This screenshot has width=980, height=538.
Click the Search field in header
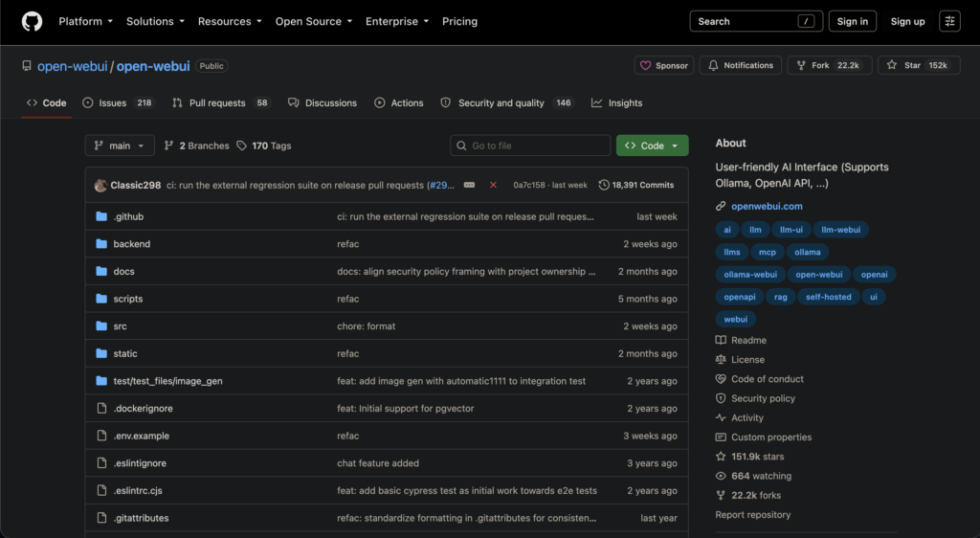pos(756,21)
